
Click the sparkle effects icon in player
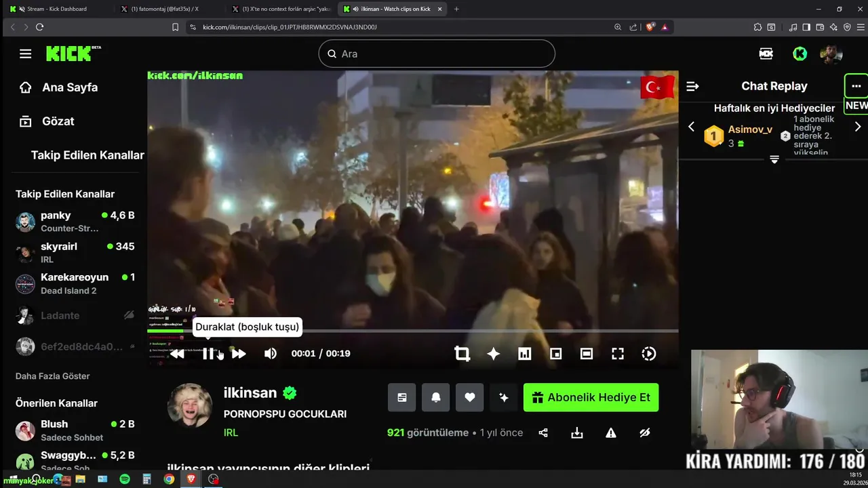493,354
